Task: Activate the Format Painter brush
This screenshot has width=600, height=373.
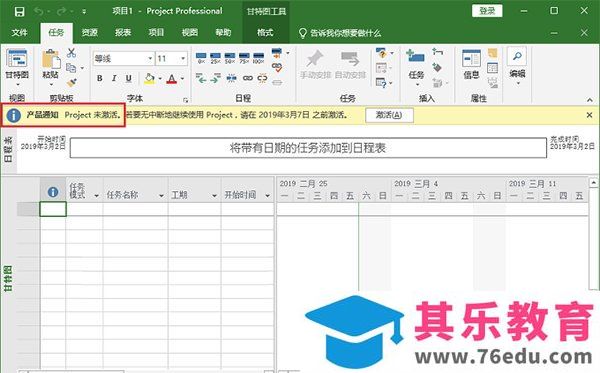Action: 71,82
